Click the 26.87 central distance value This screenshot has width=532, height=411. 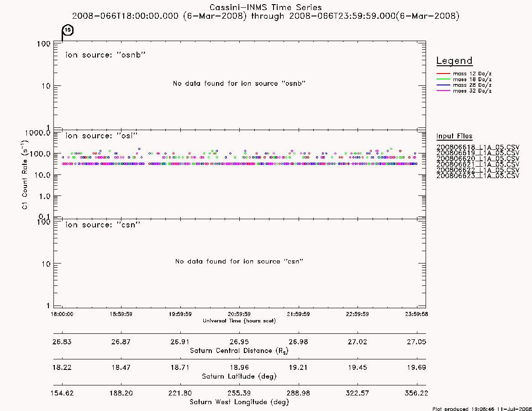click(x=121, y=342)
